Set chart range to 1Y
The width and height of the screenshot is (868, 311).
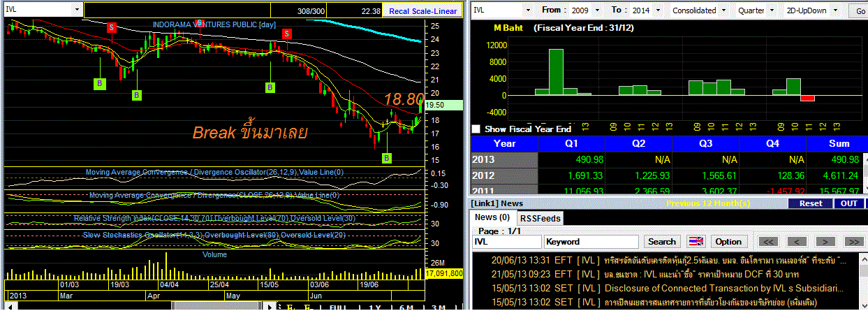point(374,308)
